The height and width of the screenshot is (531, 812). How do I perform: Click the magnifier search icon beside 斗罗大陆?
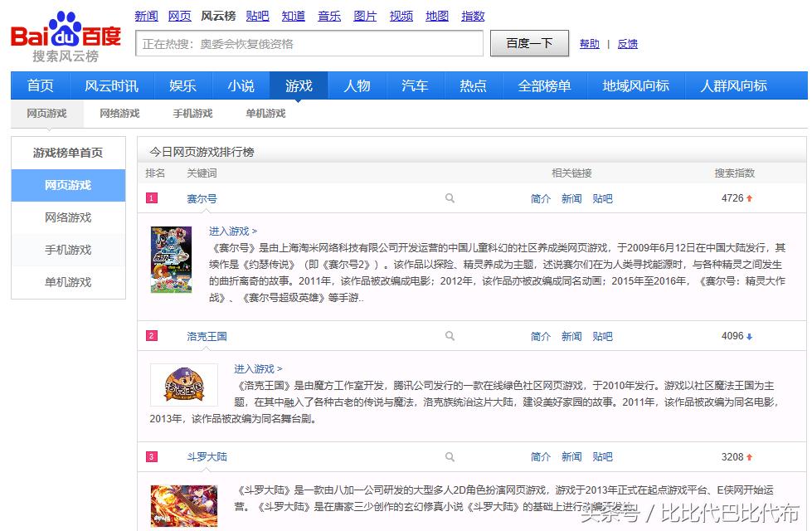pyautogui.click(x=450, y=456)
